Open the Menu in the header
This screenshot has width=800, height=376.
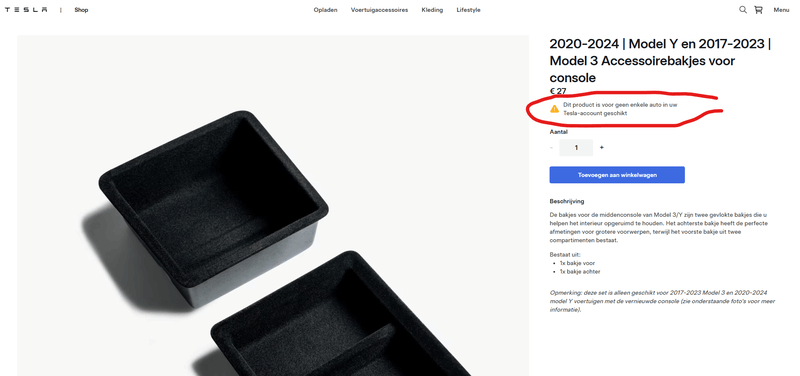(x=781, y=10)
